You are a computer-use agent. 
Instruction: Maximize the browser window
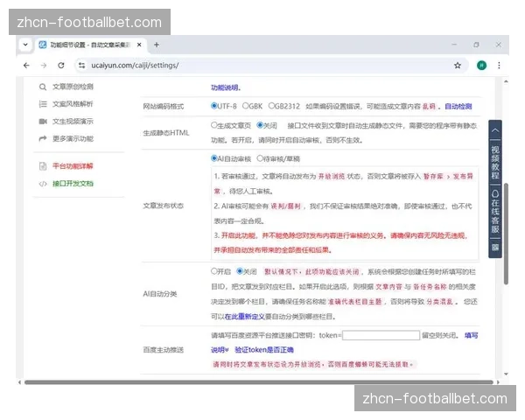pos(476,45)
